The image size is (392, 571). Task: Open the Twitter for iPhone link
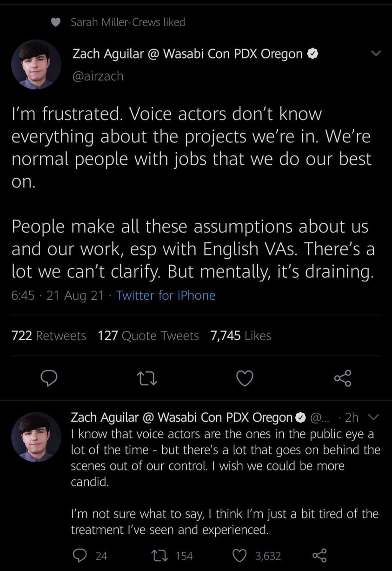pyautogui.click(x=166, y=296)
